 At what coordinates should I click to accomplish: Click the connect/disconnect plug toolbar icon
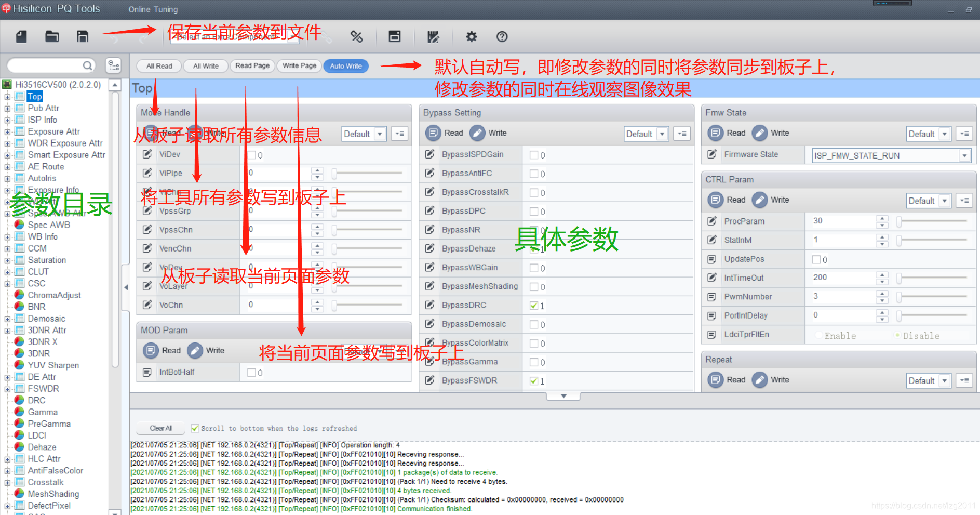pos(356,36)
